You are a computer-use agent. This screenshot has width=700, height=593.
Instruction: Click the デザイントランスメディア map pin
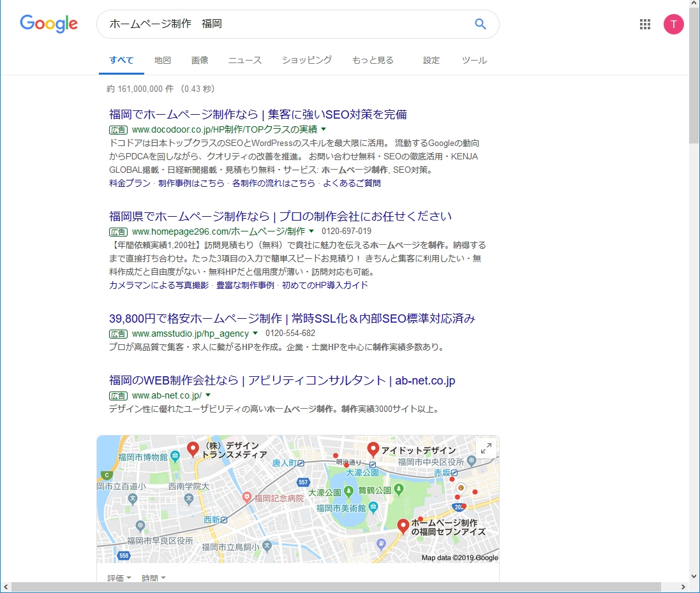pos(193,449)
